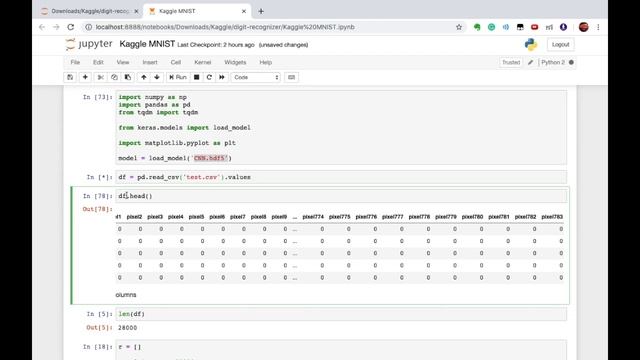Screen dimensions: 640x360
Task: Open the View menu
Action: [x=123, y=62]
